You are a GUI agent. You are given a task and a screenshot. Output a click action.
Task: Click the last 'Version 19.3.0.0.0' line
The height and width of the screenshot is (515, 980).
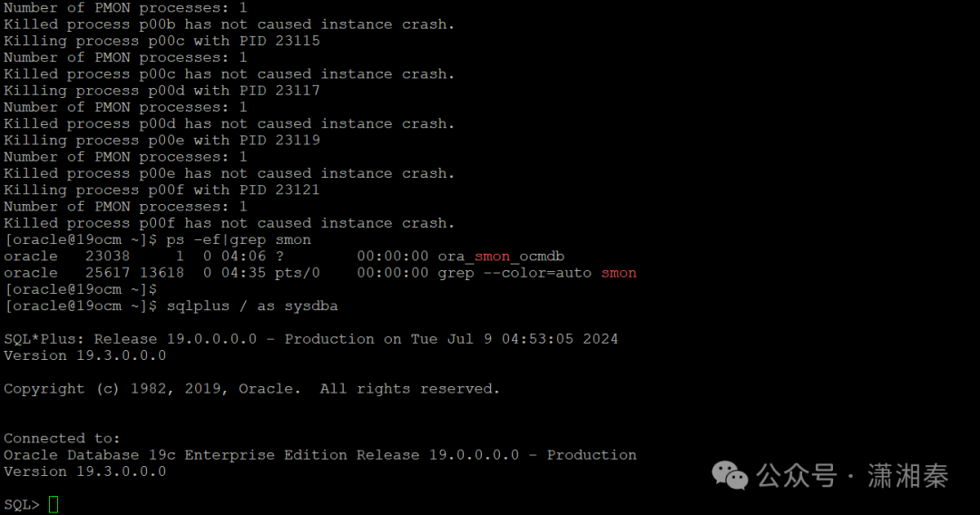pos(85,471)
